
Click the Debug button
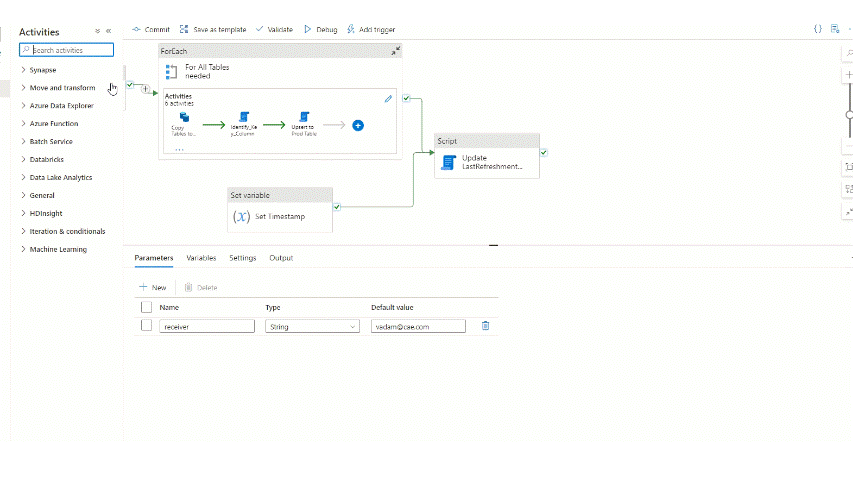[320, 29]
